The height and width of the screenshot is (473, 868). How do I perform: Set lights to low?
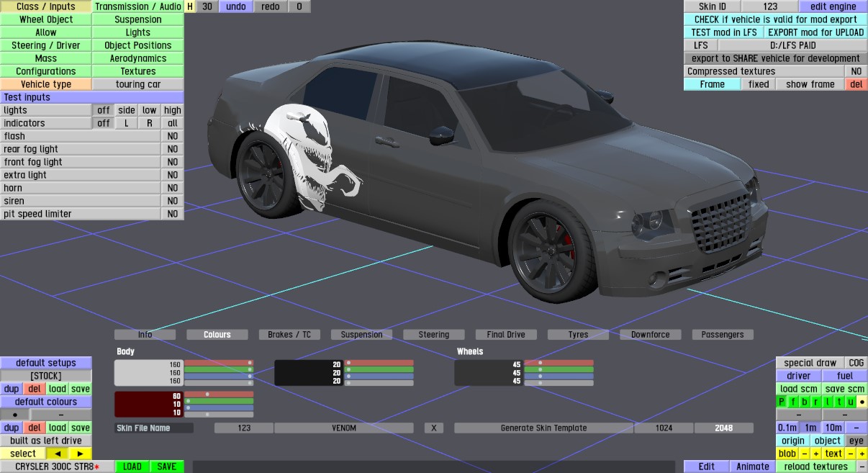pyautogui.click(x=150, y=110)
